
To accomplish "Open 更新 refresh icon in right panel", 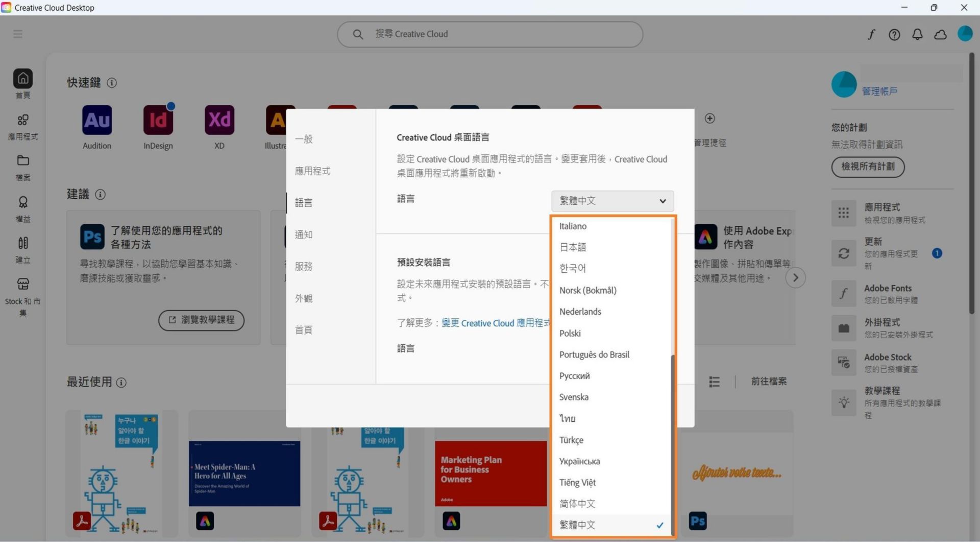I will (844, 253).
